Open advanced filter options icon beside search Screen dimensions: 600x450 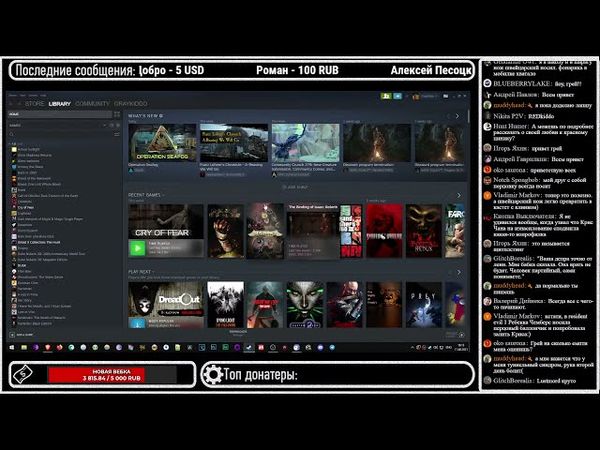[x=117, y=134]
